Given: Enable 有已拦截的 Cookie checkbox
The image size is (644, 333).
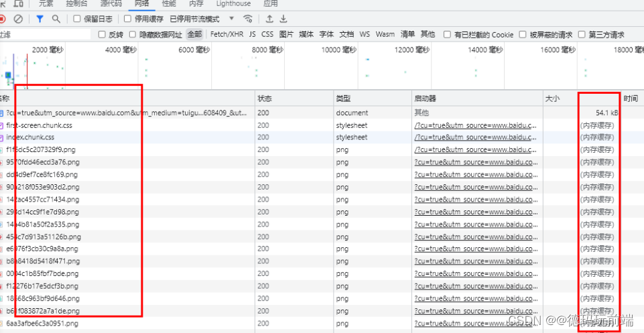Looking at the screenshot, I should pyautogui.click(x=447, y=34).
